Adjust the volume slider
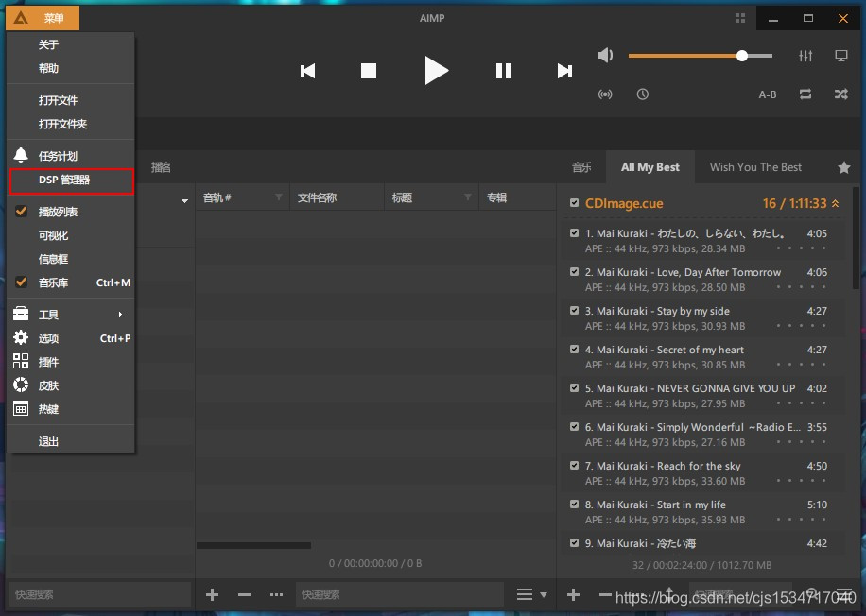 click(701, 56)
